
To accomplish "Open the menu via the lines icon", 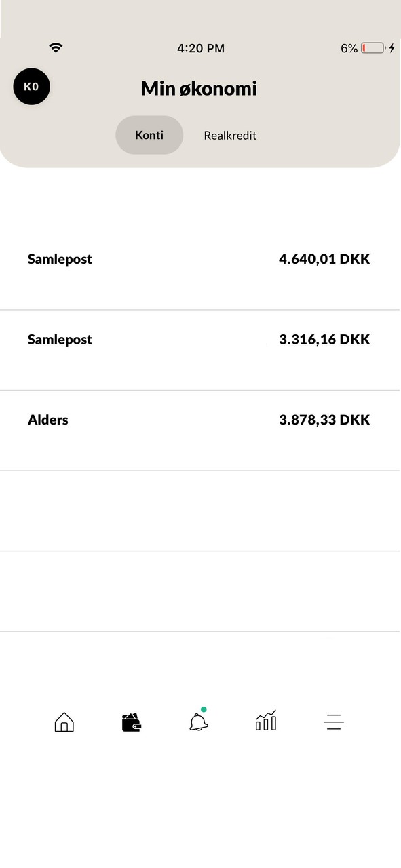I will (x=333, y=722).
